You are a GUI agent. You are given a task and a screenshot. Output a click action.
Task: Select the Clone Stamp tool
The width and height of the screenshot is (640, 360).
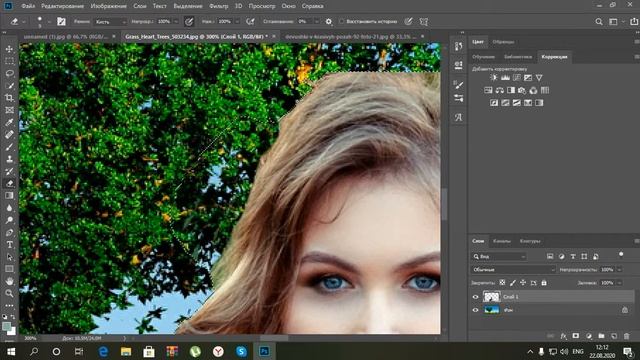point(9,159)
